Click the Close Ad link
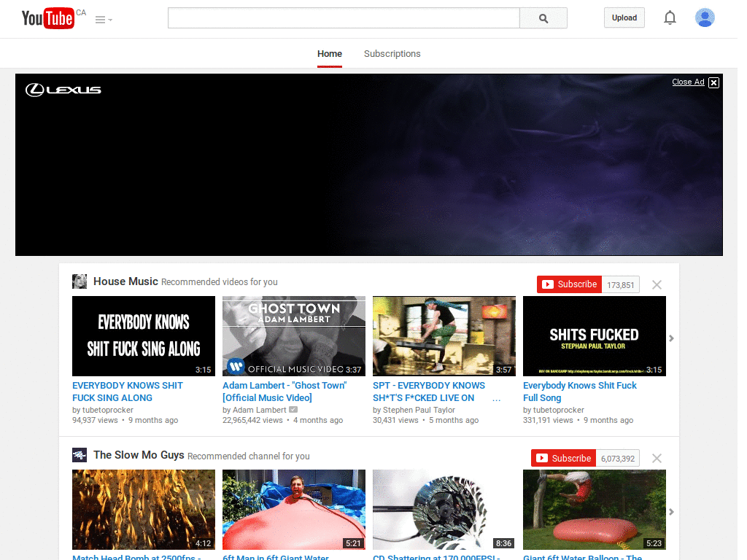 (x=688, y=82)
